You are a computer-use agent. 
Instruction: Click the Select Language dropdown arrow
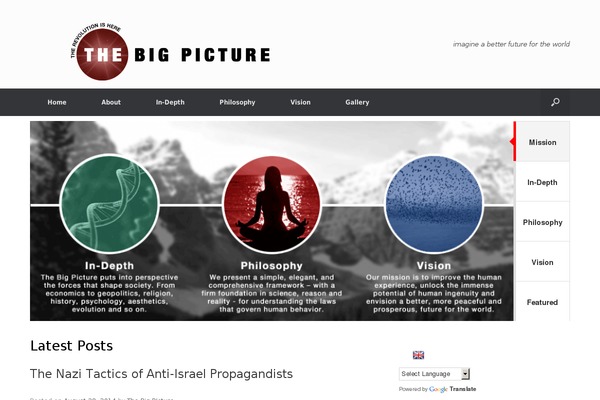[465, 374]
